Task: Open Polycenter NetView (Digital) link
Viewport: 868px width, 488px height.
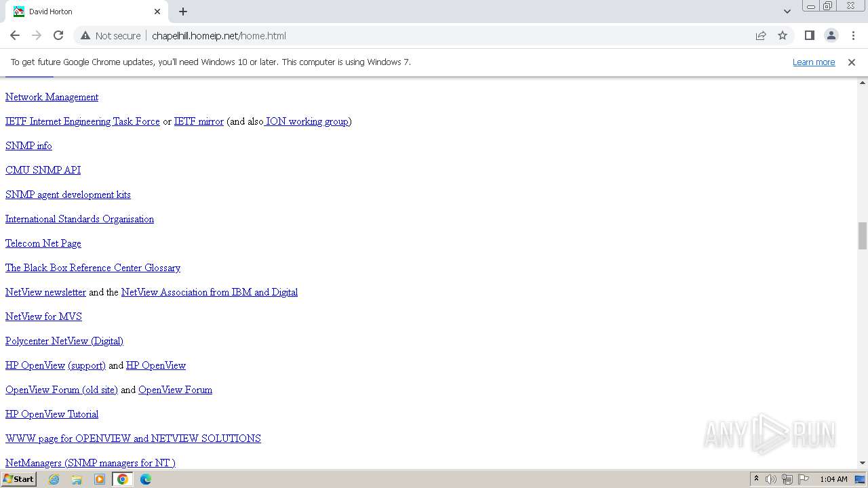Action: click(64, 341)
